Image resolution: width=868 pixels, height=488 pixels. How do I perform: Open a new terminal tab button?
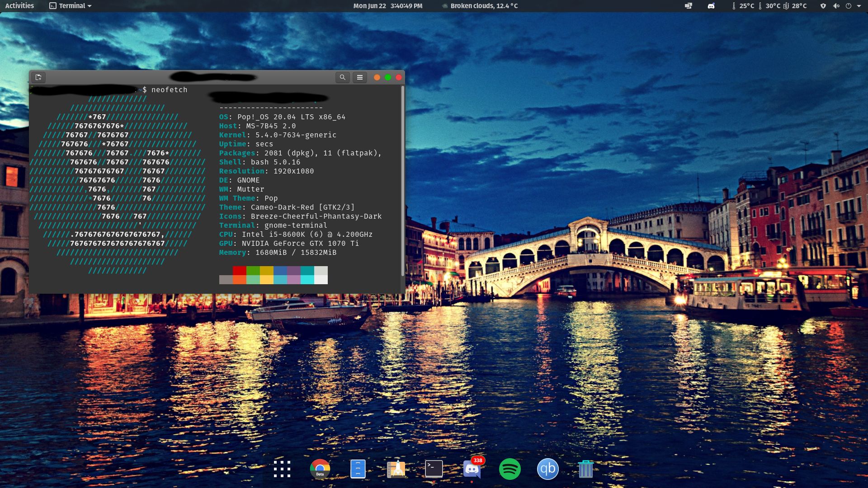point(38,77)
